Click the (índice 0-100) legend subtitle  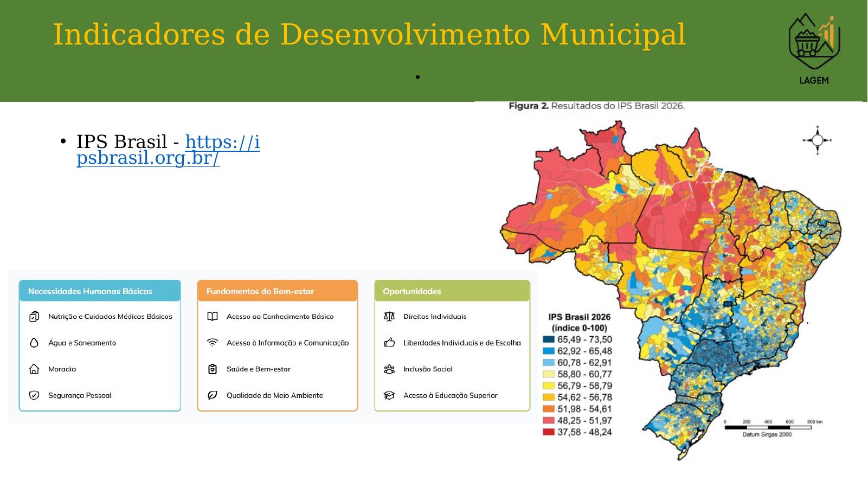tap(579, 328)
